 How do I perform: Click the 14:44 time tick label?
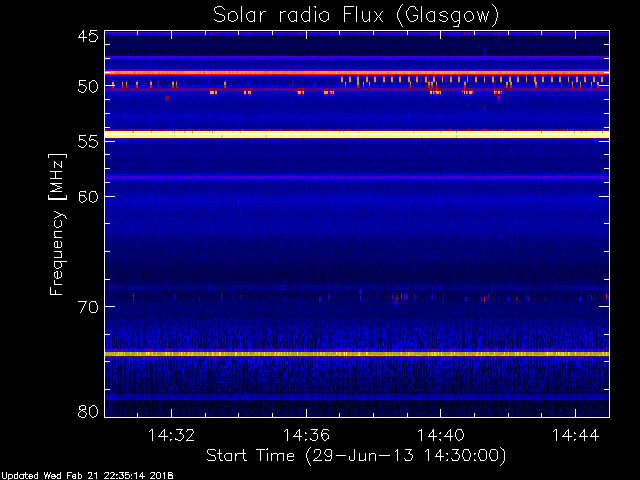[576, 435]
